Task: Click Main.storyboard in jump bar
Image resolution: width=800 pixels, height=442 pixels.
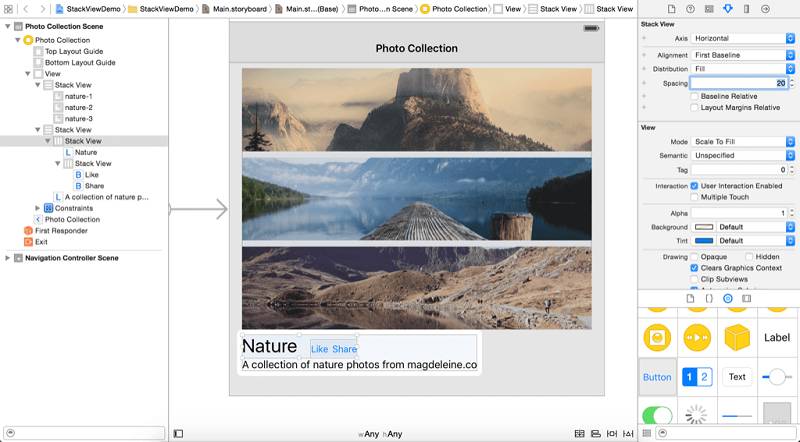Action: tap(235, 9)
